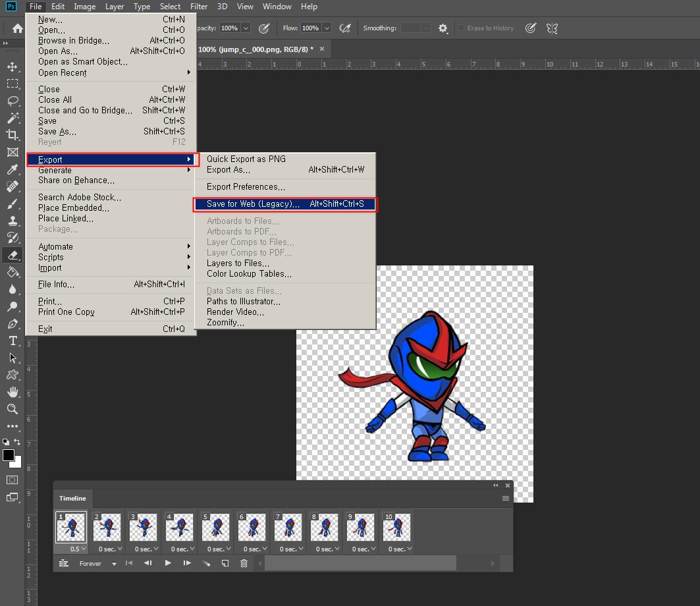Switch to the jump_c_000.png document tab
700x606 pixels.
coord(256,49)
